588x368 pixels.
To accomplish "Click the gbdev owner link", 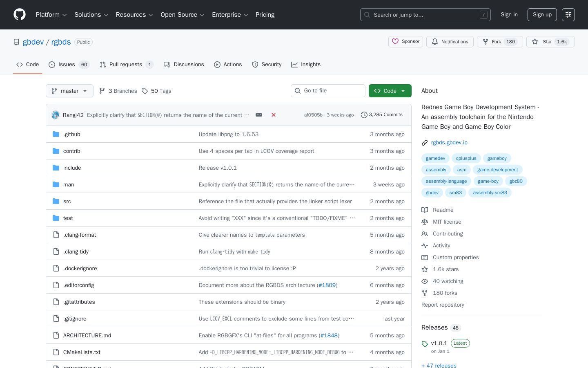I will (x=33, y=42).
